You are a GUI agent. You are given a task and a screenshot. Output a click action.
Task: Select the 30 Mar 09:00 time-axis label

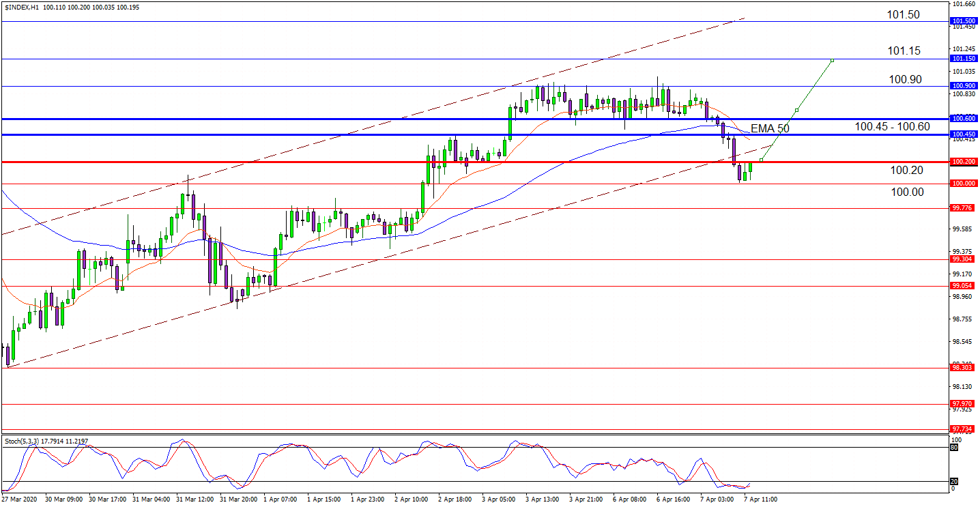pos(64,499)
